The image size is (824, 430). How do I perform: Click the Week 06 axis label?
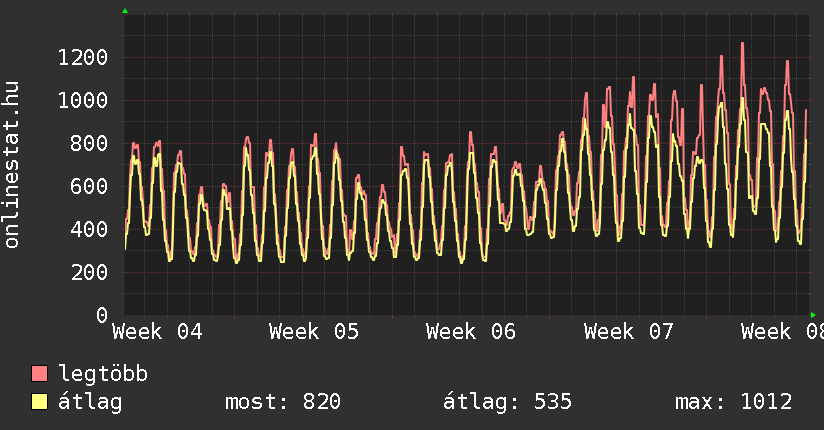[x=471, y=332]
